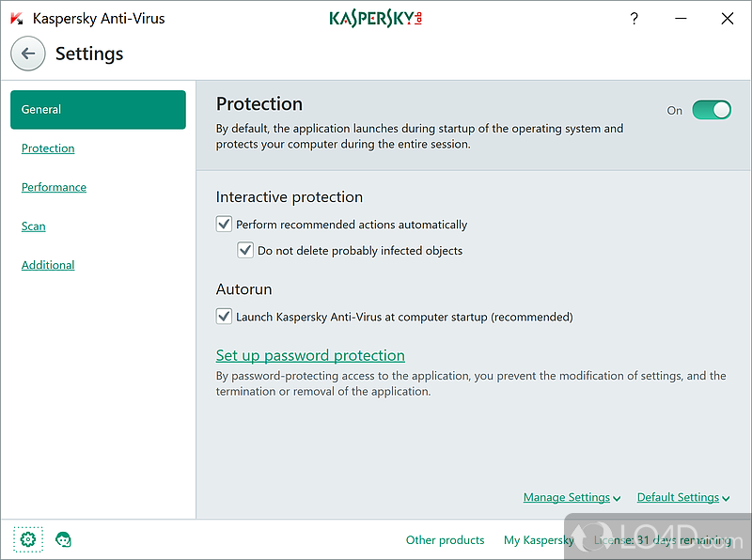Click the question mark help icon
The width and height of the screenshot is (752, 560).
tap(634, 18)
